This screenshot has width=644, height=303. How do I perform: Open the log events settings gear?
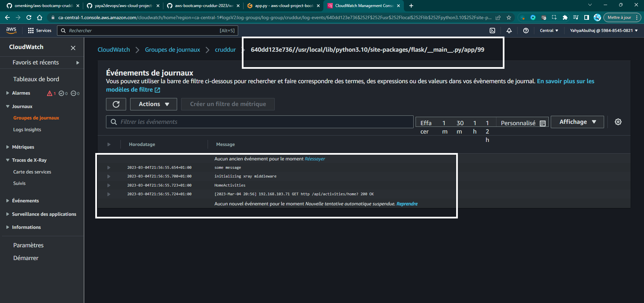[618, 122]
